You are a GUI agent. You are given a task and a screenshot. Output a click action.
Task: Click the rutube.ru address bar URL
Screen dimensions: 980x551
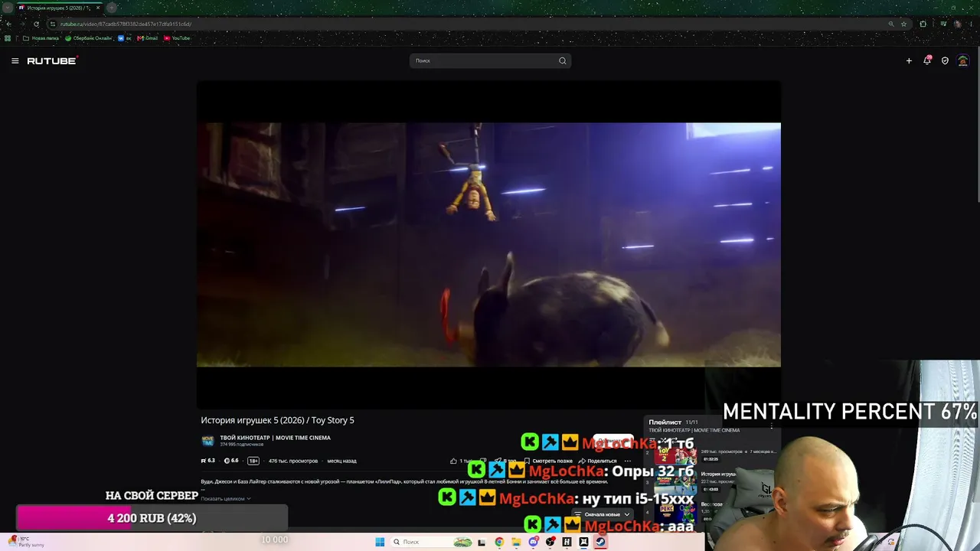(x=126, y=24)
